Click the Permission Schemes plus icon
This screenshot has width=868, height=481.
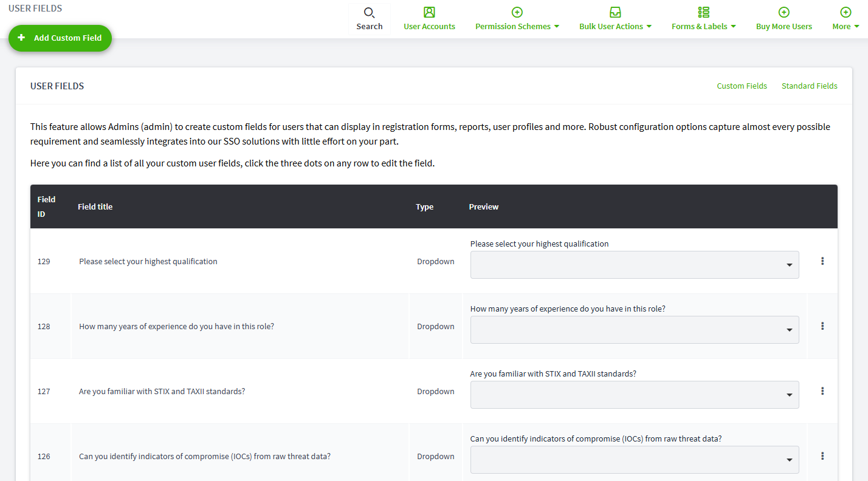517,12
